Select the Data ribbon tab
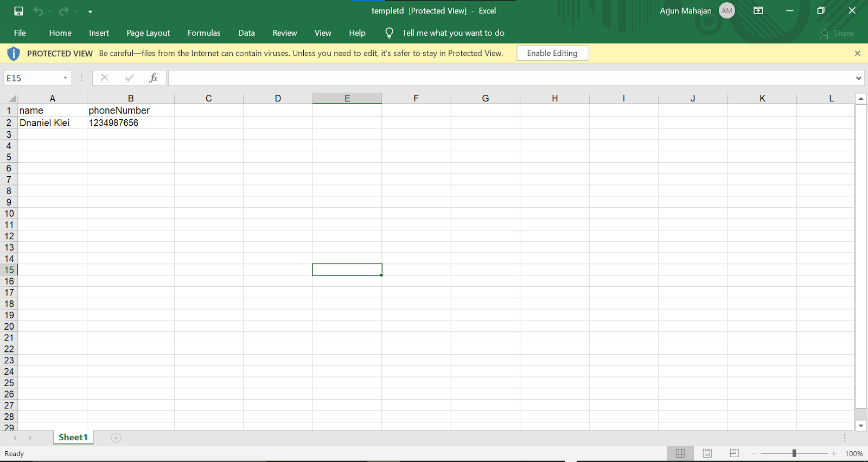Screen dimensions: 868x462 coord(246,33)
